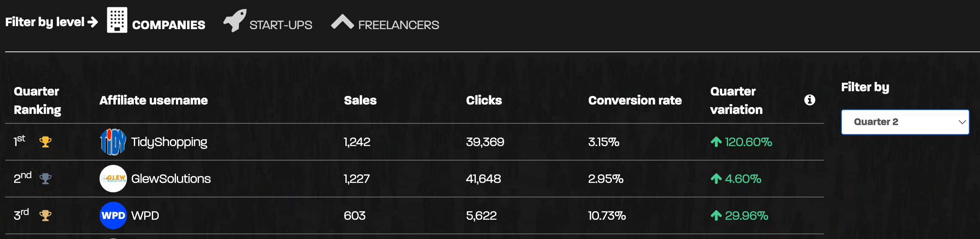980x239 pixels.
Task: Open the WPD affiliate name
Action: coord(145,215)
